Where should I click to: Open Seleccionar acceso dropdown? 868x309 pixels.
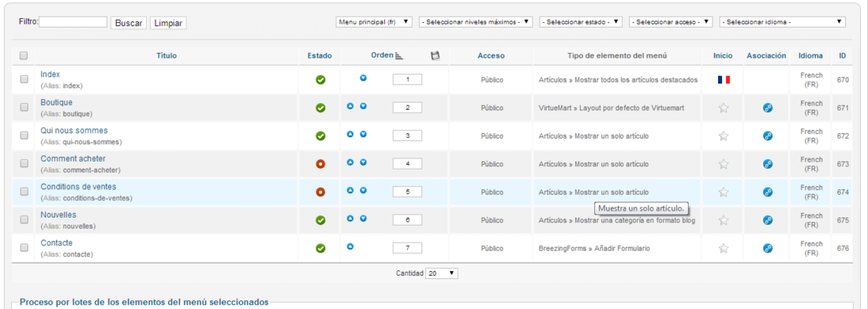click(671, 22)
